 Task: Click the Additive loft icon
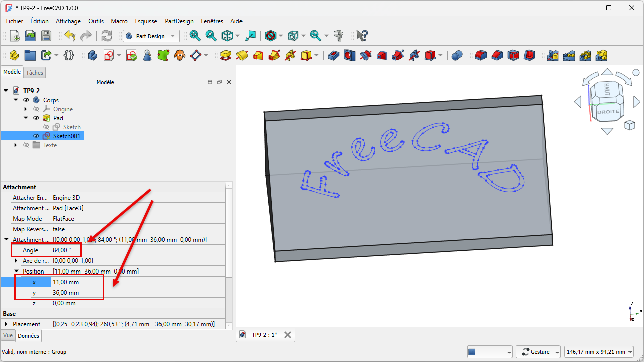[258, 55]
